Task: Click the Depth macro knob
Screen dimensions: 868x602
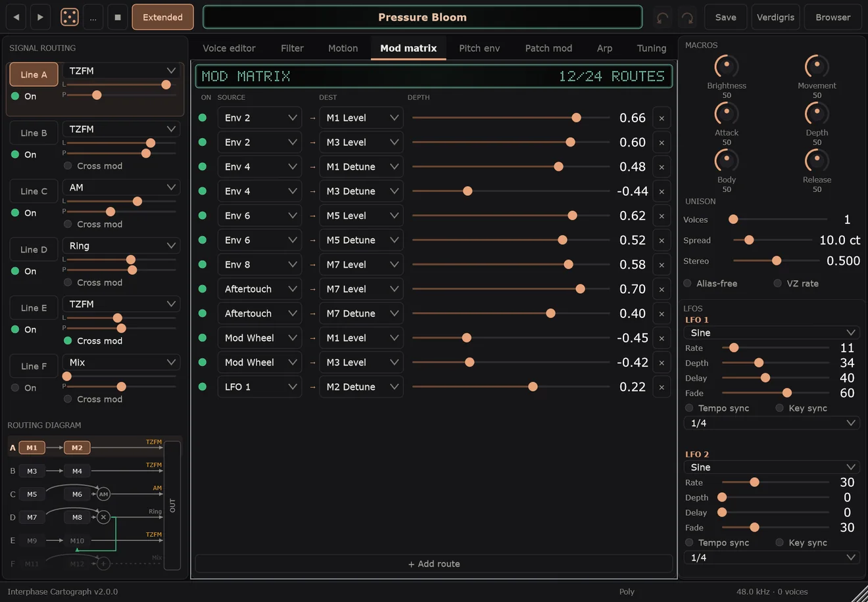Action: (817, 114)
